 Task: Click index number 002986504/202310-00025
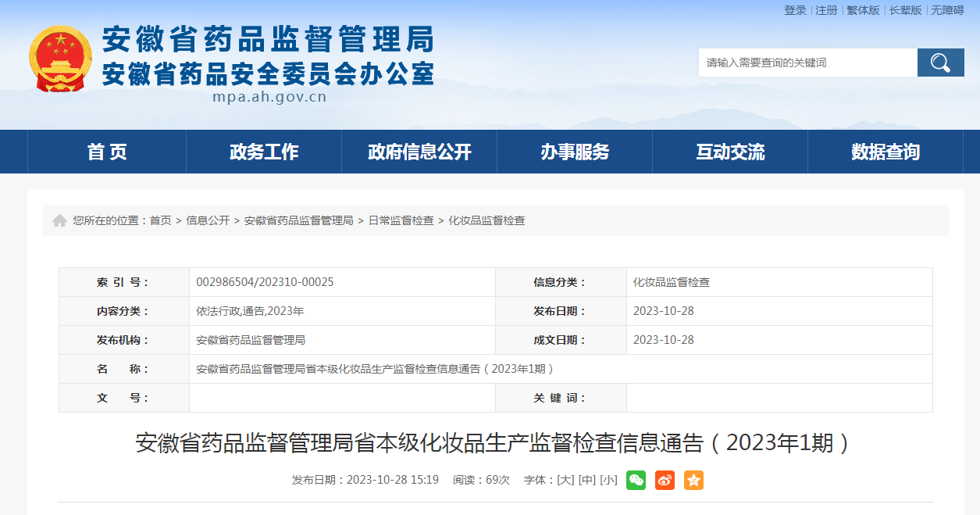pyautogui.click(x=265, y=282)
